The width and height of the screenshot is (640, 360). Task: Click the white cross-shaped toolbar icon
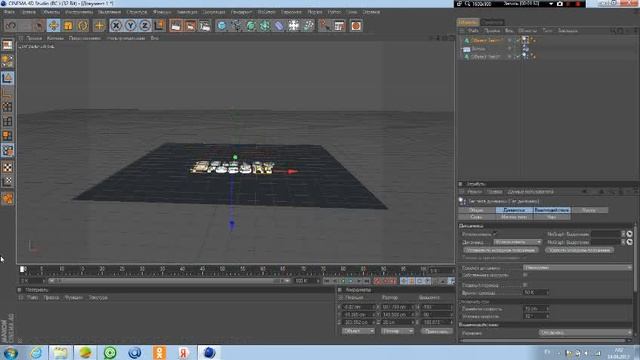pyautogui.click(x=293, y=26)
